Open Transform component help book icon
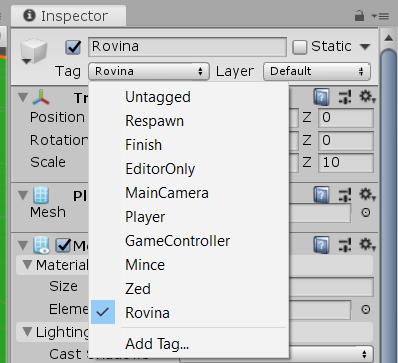Viewport: 398px width, 363px height. 321,97
